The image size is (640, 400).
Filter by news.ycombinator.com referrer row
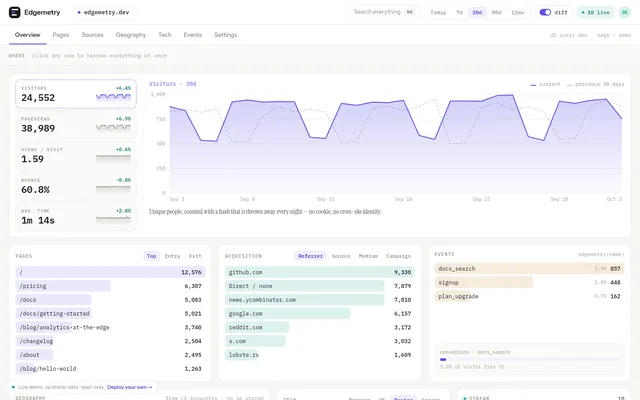click(x=320, y=300)
